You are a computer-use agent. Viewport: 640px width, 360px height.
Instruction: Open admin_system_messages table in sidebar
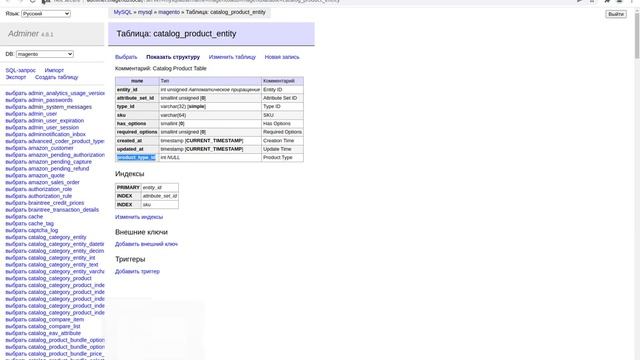[x=60, y=107]
